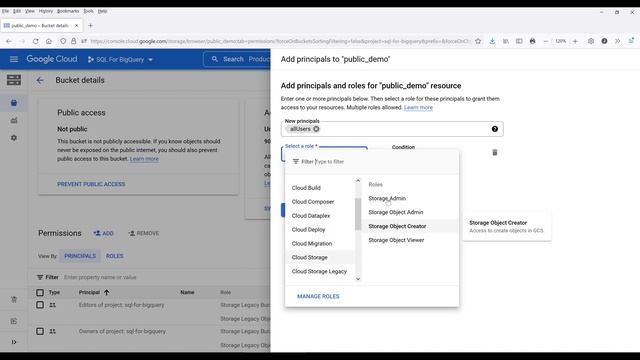Click the up arrow of the category list
Viewport: 640px width, 360px height.
pos(358,180)
